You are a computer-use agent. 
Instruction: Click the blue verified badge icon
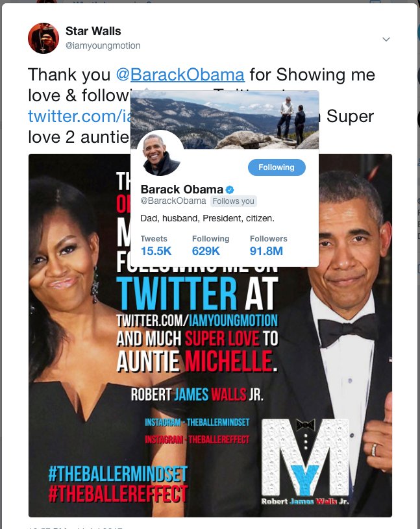(230, 190)
